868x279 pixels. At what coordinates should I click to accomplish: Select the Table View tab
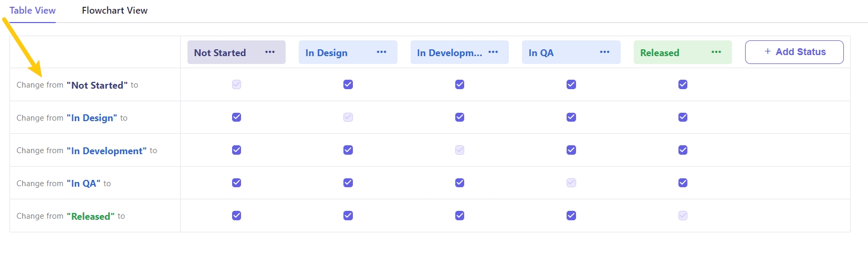click(33, 10)
